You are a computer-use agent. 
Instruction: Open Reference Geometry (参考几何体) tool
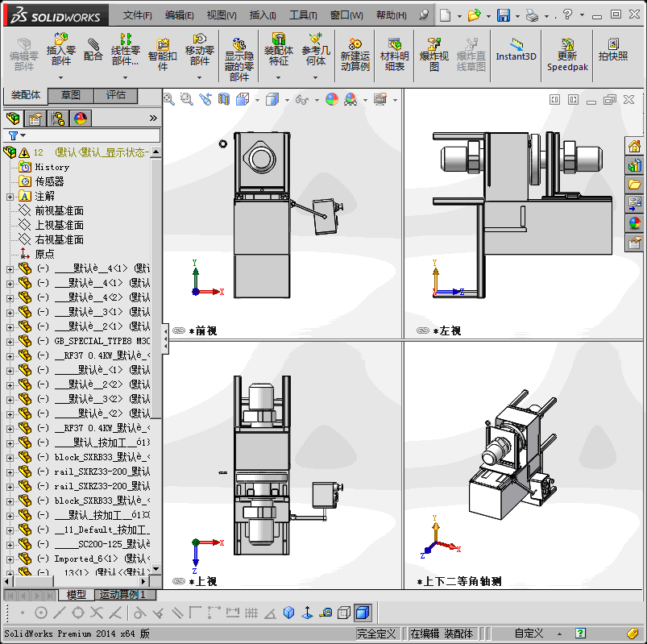coord(316,49)
